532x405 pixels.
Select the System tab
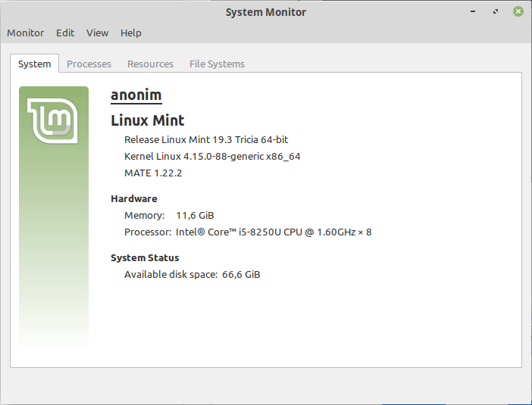pos(34,64)
